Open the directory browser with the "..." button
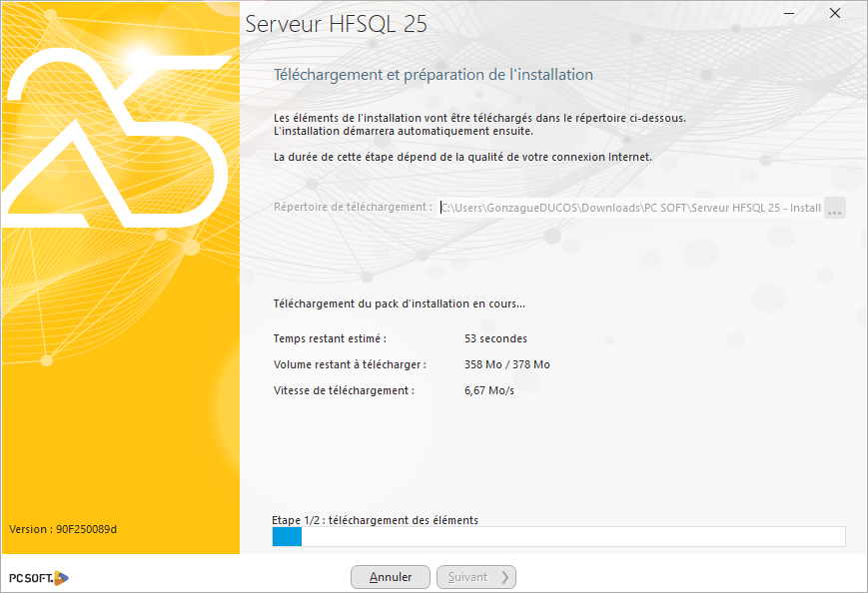The width and height of the screenshot is (868, 593). pyautogui.click(x=834, y=208)
